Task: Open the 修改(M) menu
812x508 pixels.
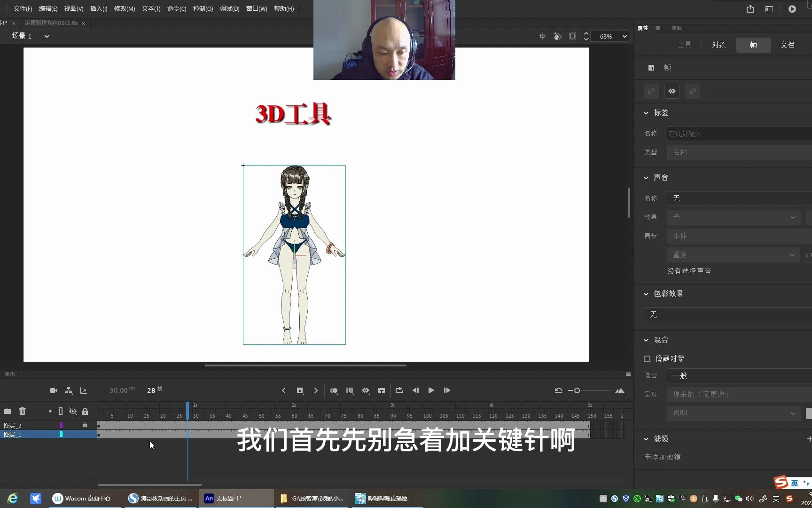Action: (x=125, y=9)
